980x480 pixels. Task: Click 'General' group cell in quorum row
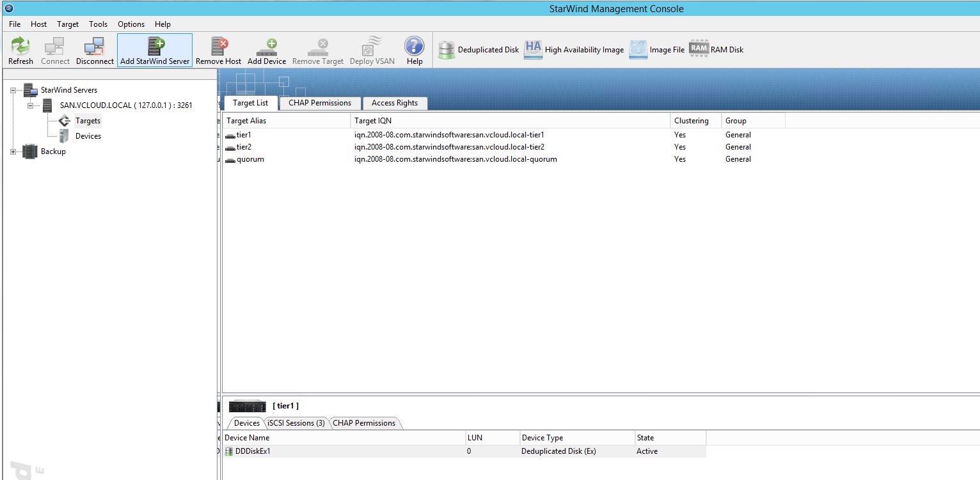738,159
